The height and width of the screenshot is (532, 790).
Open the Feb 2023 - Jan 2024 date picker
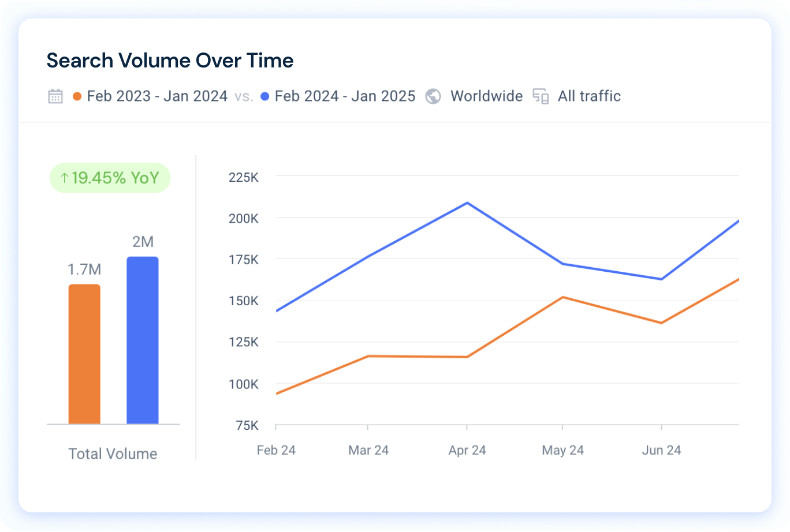(157, 96)
